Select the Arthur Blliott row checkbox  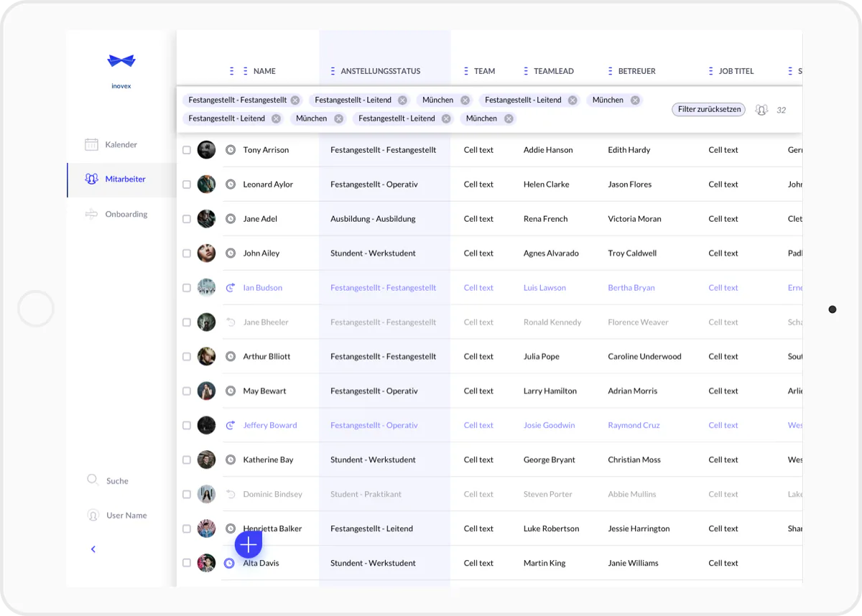pyautogui.click(x=187, y=357)
